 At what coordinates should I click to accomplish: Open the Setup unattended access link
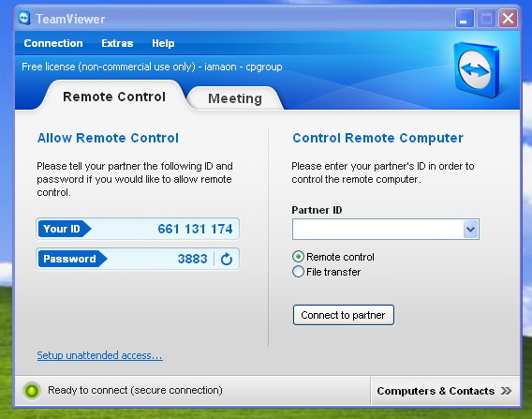tap(99, 355)
